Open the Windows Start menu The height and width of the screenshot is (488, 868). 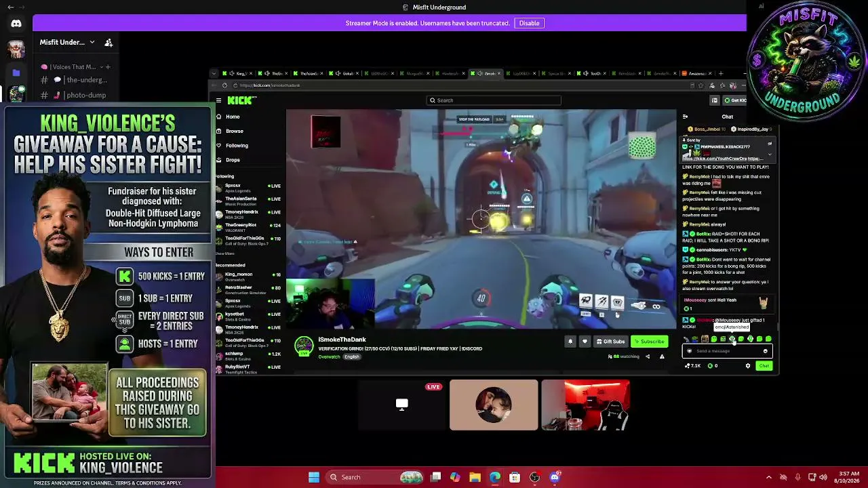pos(314,477)
